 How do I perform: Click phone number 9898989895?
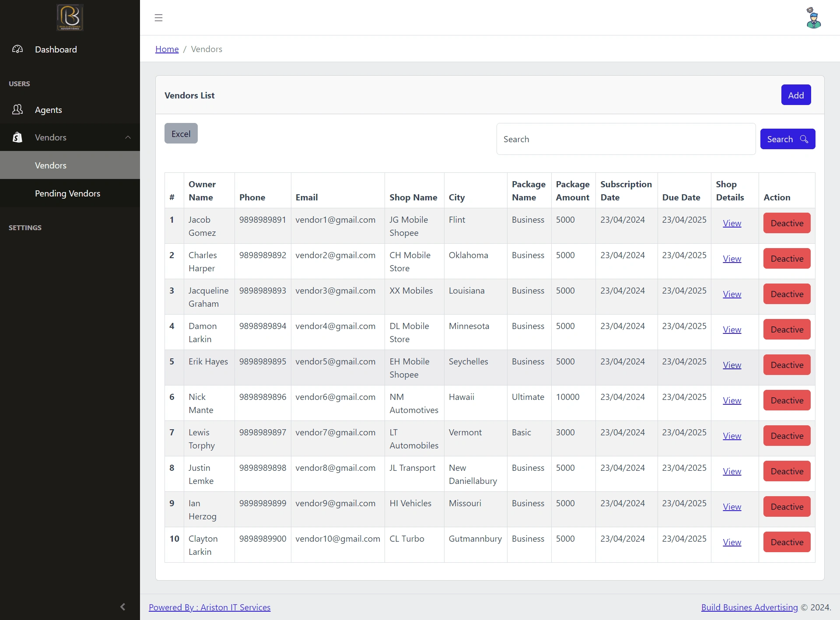tap(262, 361)
